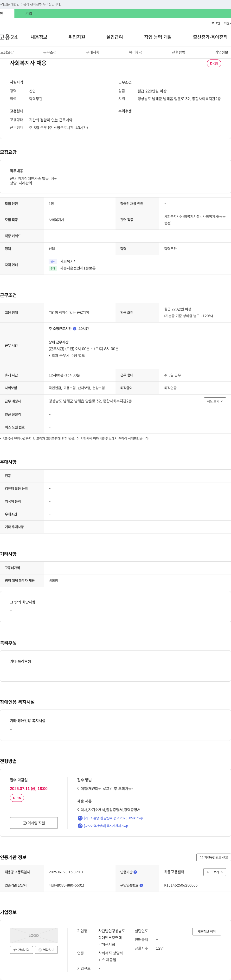This screenshot has height=980, width=231.
Task: Click the 월급 220만원 이상 value in 임금 조건
Action: [x=178, y=309]
